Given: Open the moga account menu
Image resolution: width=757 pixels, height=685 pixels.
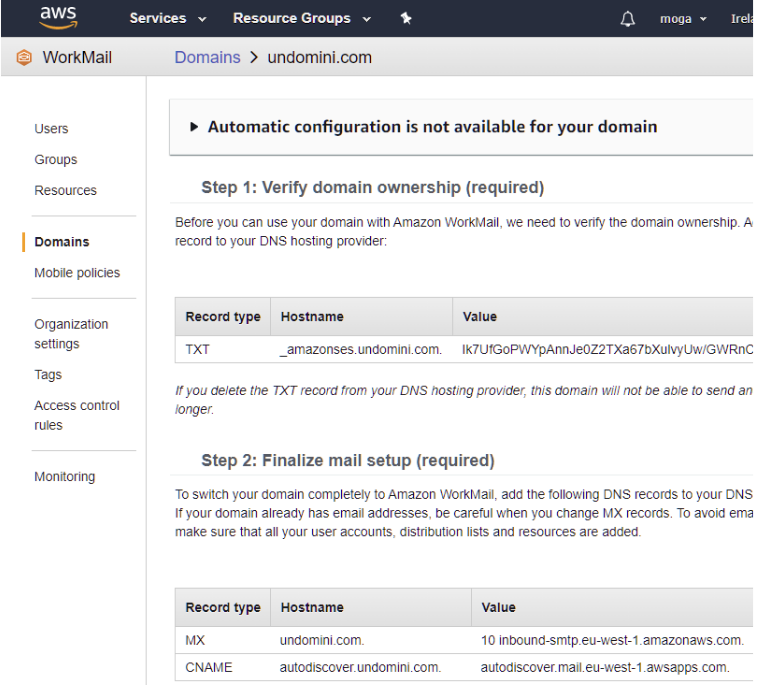Looking at the screenshot, I should (x=683, y=19).
